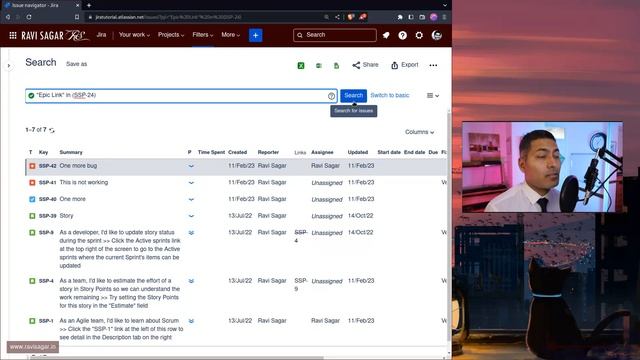Open the 'One more bug' summary

pyautogui.click(x=78, y=166)
